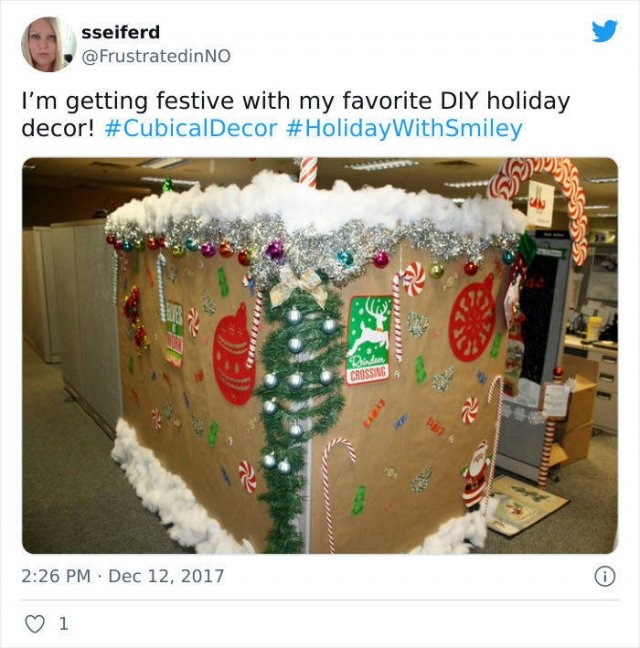
Task: Open the tweet info circle icon
Action: tap(605, 576)
